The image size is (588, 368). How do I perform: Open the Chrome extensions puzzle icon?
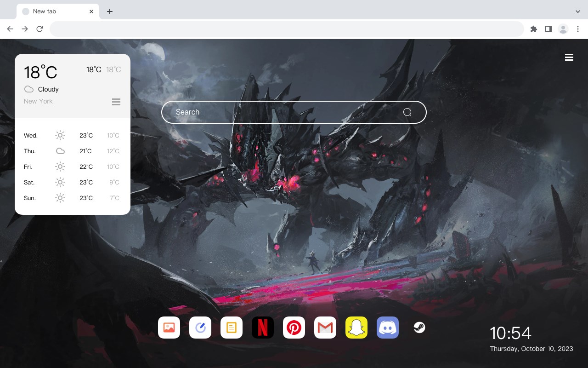pos(533,29)
